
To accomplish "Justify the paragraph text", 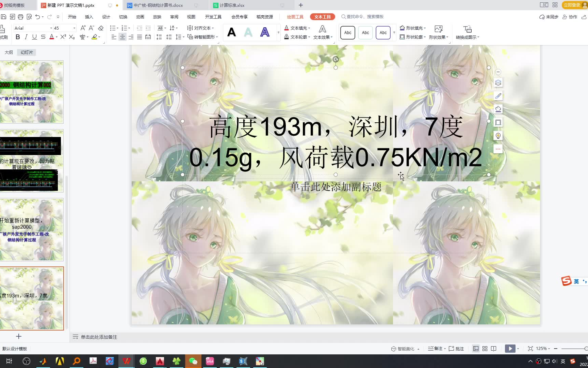I will [140, 37].
